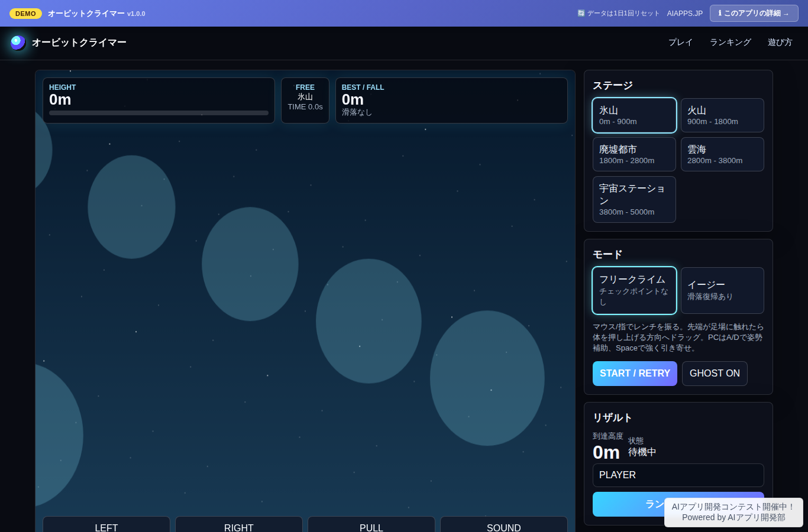Screen dimensions: 808x532
Task: Select the 雲海 stage card
Action: coord(722,154)
